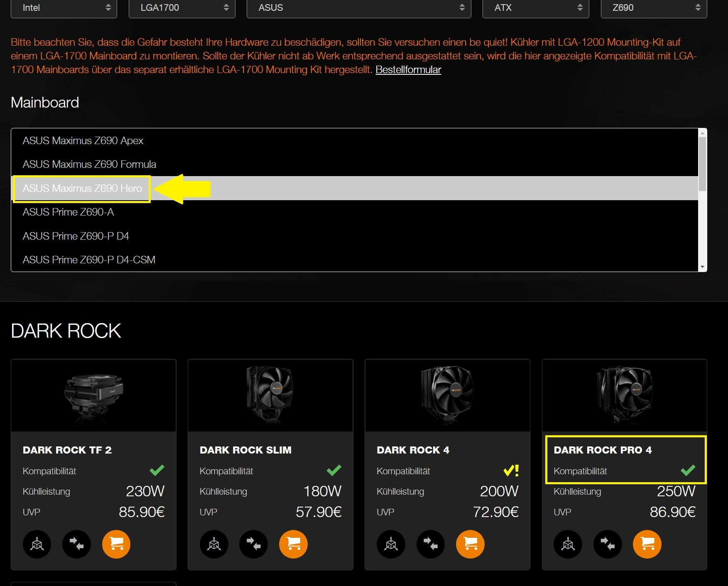Click the 250W cooling capacity value

676,491
